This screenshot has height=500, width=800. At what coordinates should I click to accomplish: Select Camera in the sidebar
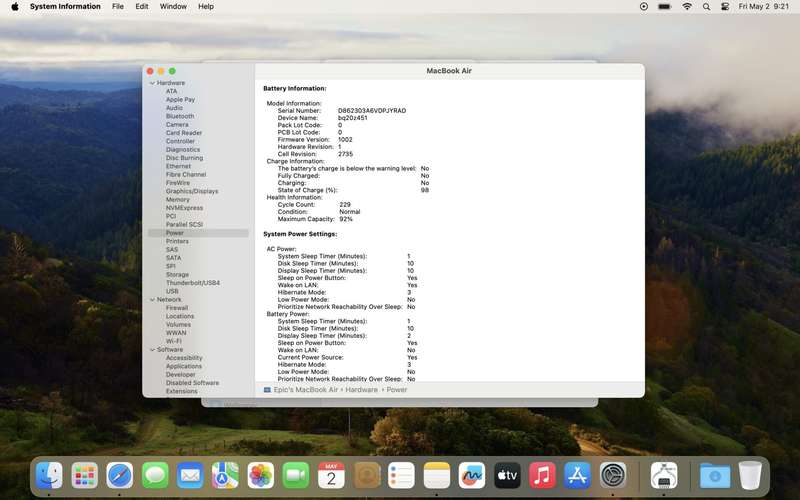(x=177, y=124)
